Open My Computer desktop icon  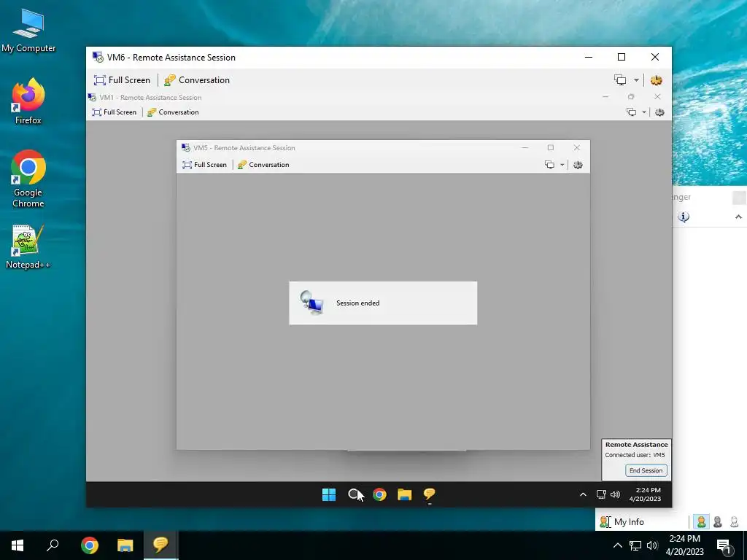28,31
